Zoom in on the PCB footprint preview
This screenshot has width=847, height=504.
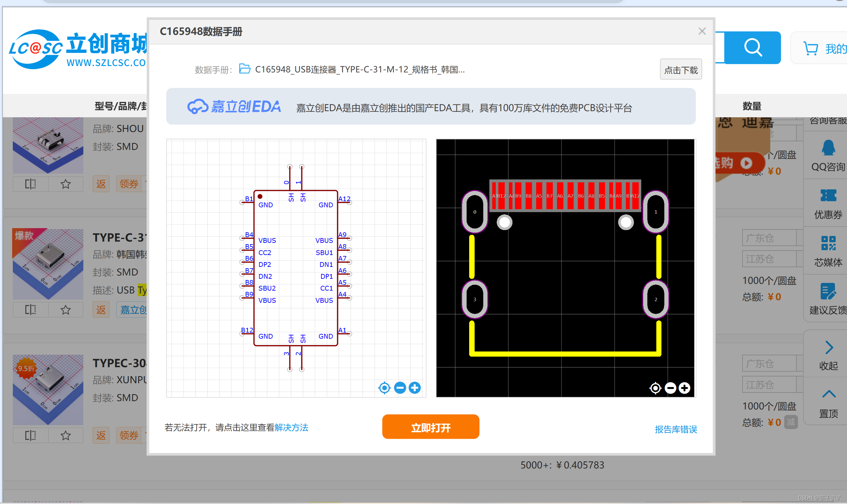[684, 388]
